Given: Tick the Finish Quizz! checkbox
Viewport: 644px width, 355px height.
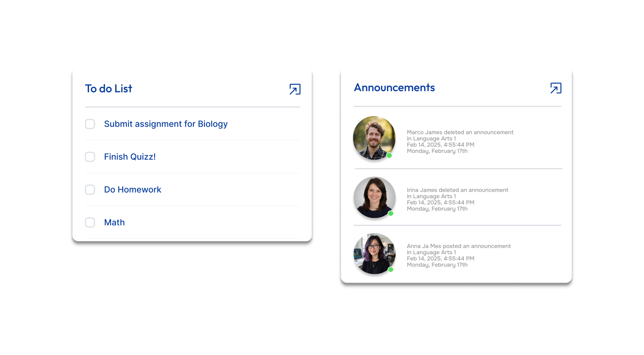Looking at the screenshot, I should pyautogui.click(x=90, y=157).
